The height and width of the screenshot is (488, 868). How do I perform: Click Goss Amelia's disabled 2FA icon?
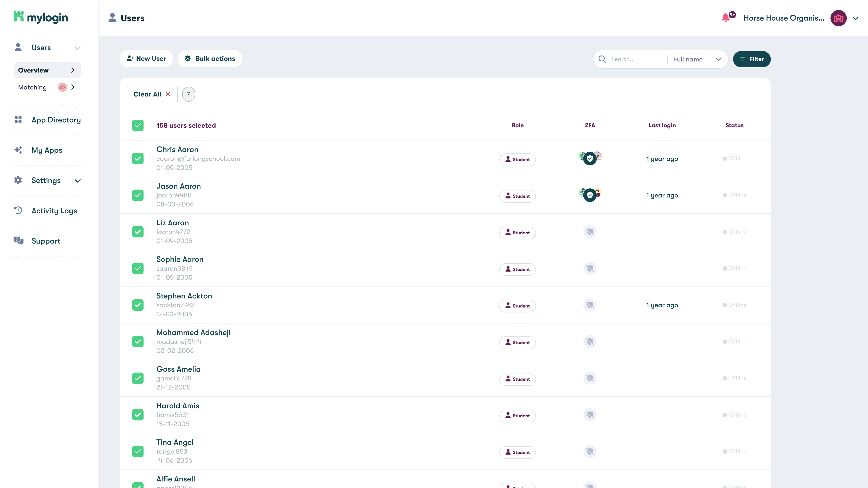(x=590, y=378)
